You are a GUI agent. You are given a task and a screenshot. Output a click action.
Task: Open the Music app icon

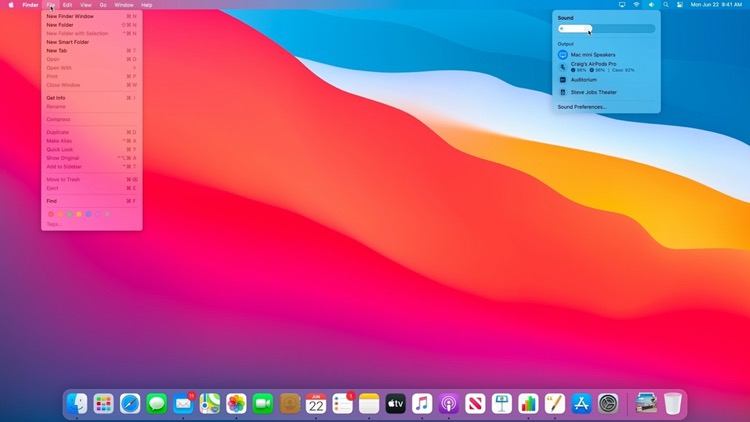point(422,404)
